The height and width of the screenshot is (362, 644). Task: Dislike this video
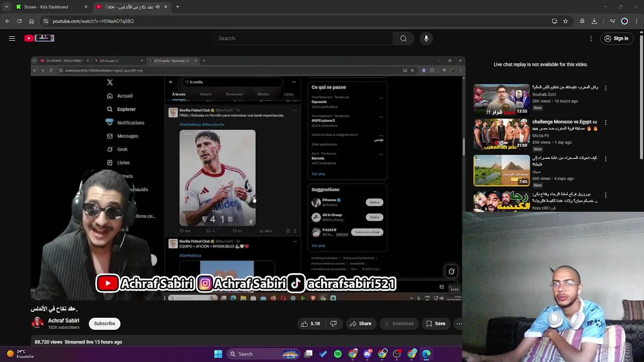[x=334, y=324]
